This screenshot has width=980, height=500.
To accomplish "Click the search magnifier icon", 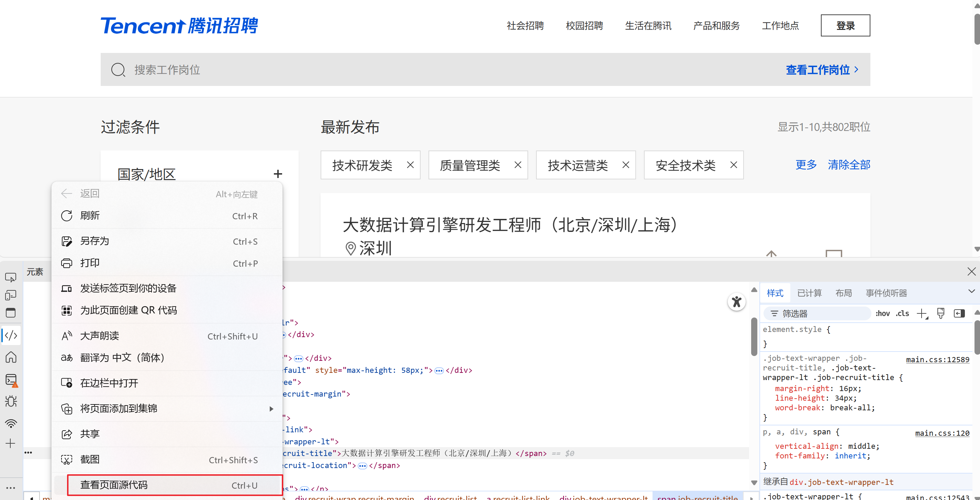I will tap(118, 70).
